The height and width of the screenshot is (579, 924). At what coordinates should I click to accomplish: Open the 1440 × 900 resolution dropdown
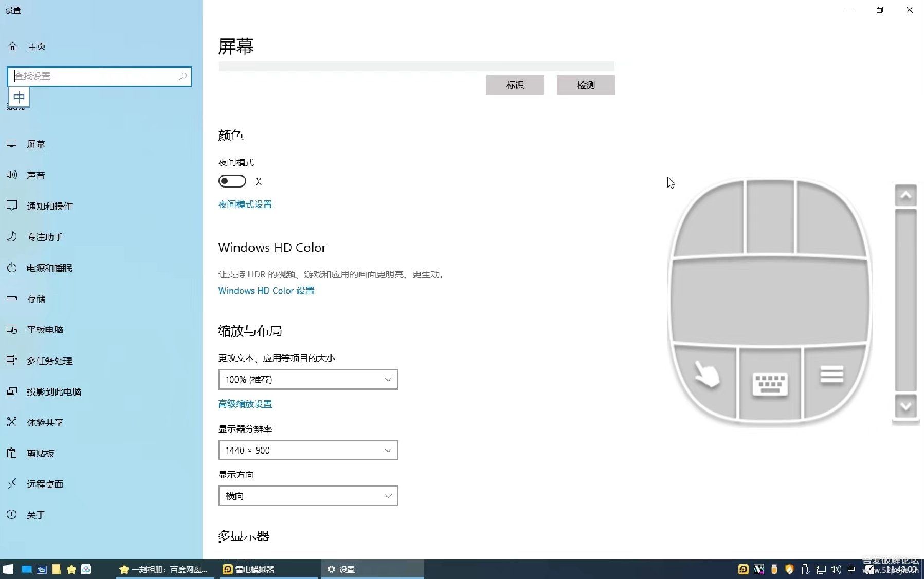coord(308,451)
